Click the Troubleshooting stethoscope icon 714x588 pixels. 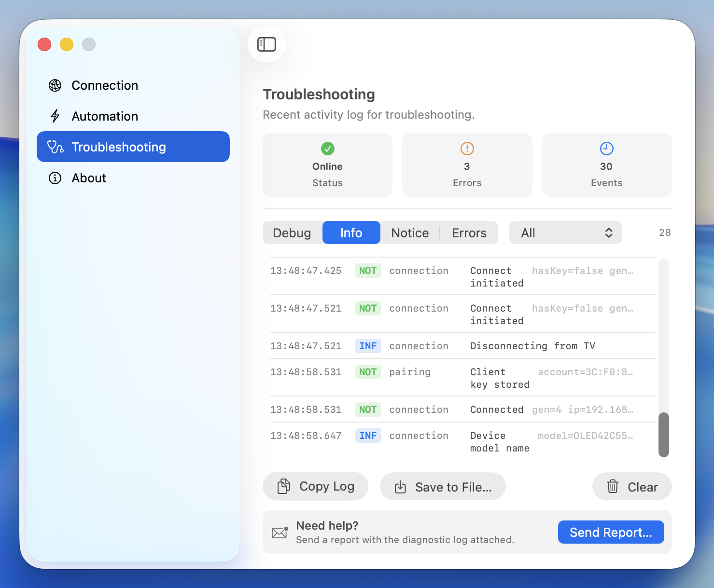click(x=55, y=147)
